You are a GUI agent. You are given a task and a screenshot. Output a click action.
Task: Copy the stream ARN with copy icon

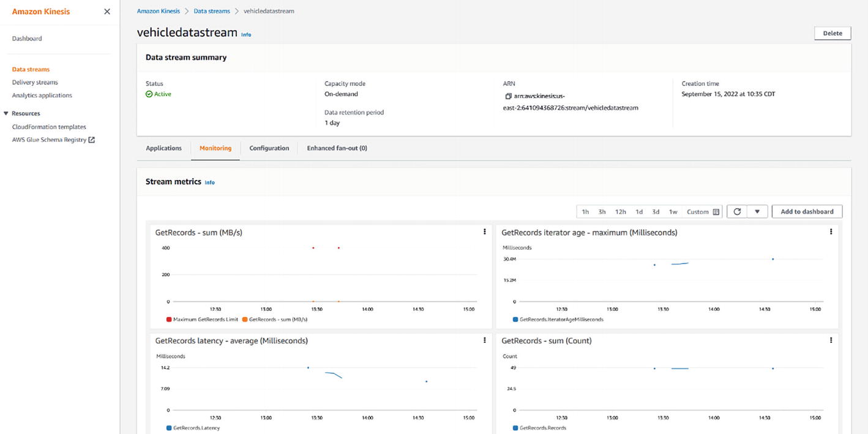(508, 97)
